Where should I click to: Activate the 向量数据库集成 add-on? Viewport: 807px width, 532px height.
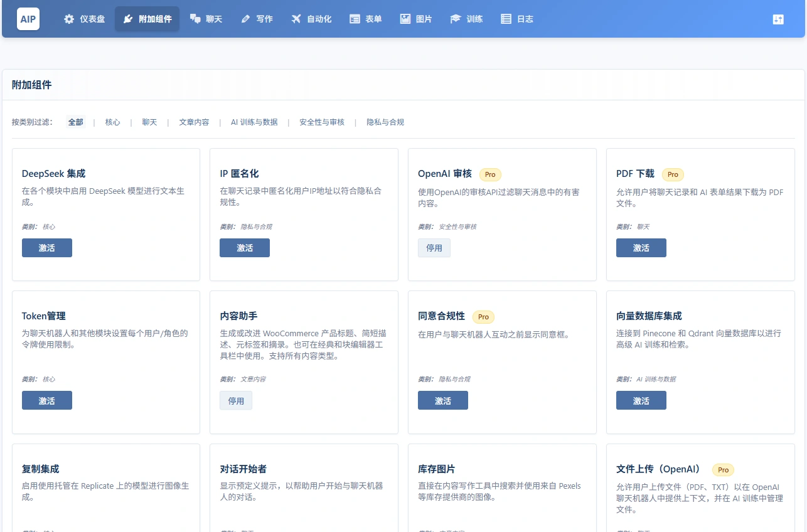coord(641,400)
